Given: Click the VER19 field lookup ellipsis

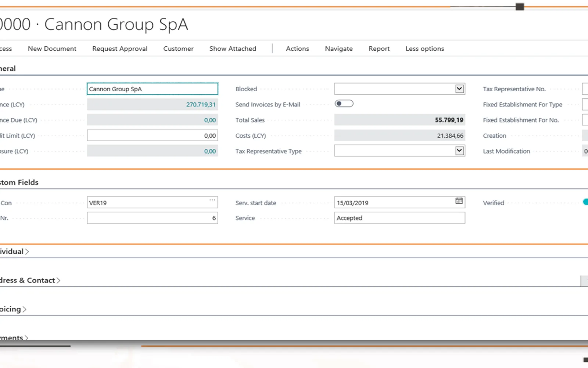Looking at the screenshot, I should (212, 200).
